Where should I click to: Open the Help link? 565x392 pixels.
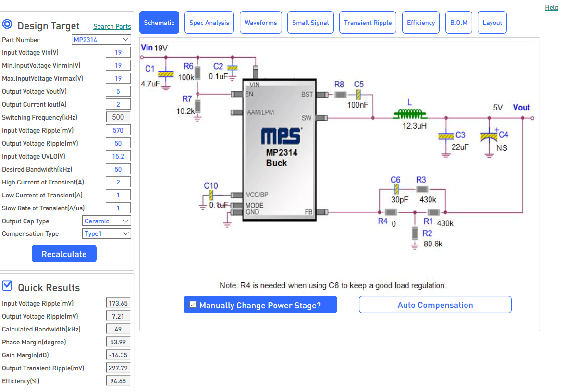pyautogui.click(x=552, y=7)
